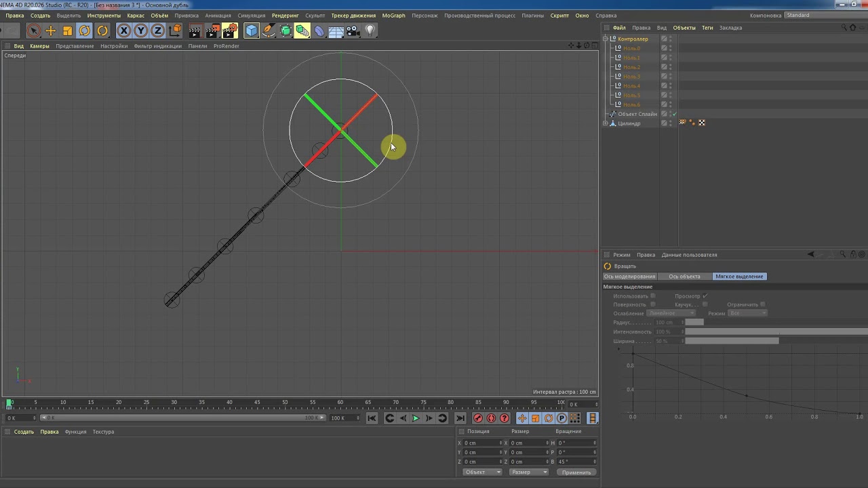Viewport: 868px width, 488px height.
Task: Click the Режим attribute manager menu
Action: click(x=622, y=255)
